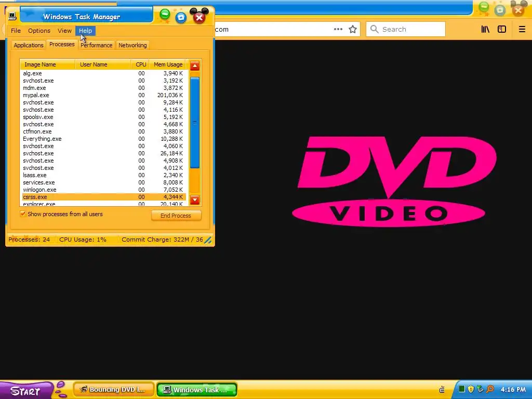Switch to the Networking tab
This screenshot has width=532, height=399.
click(132, 45)
